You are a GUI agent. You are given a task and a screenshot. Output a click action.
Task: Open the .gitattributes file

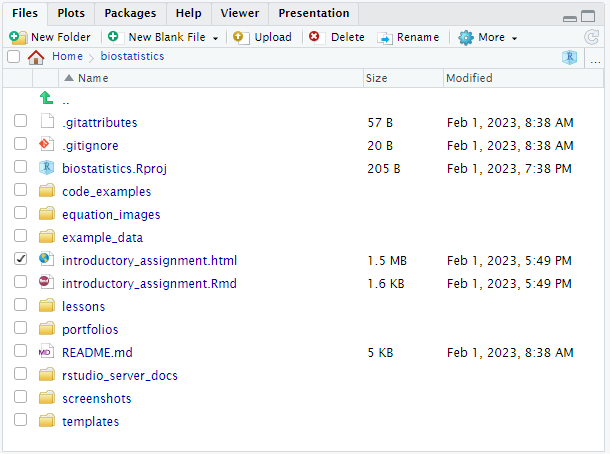(100, 123)
